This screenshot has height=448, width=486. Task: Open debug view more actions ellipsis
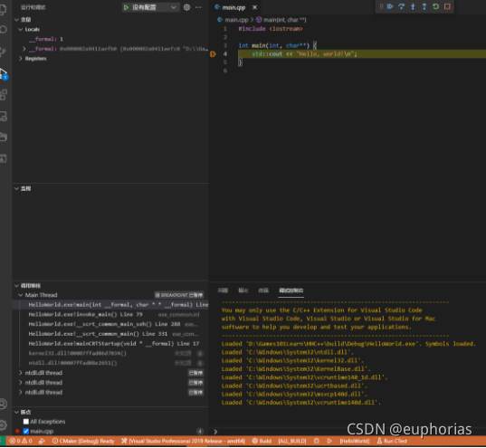[x=198, y=7]
